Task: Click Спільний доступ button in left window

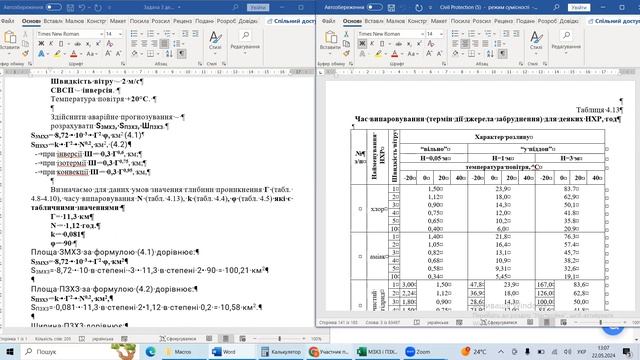Action: pyautogui.click(x=291, y=21)
